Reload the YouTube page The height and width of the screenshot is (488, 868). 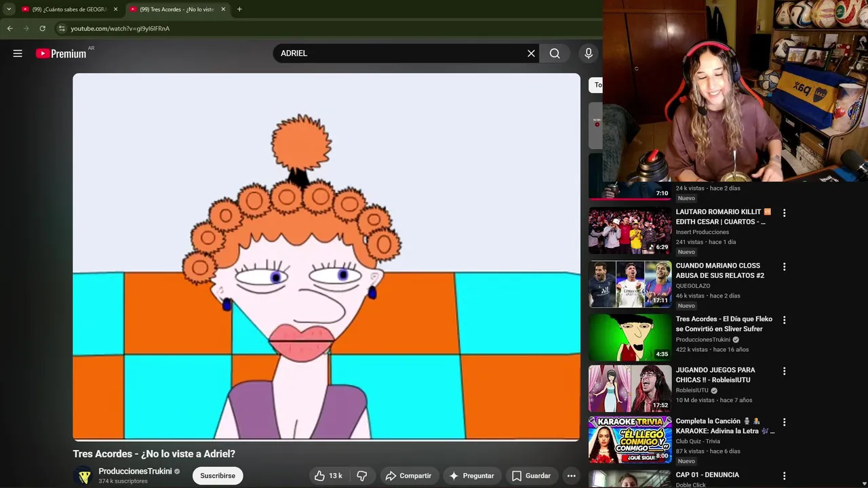tap(42, 28)
